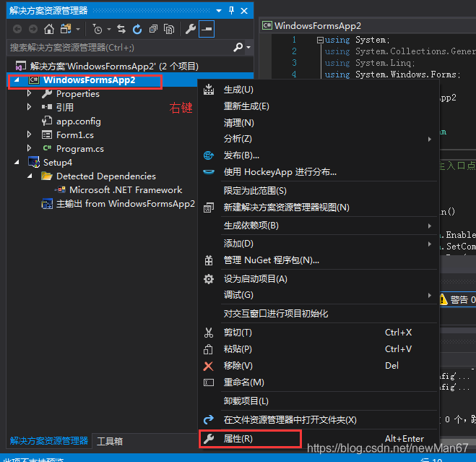Viewport: 476px width, 462px height.
Task: Choose 使用 HockeyApp 进行分布 entry
Action: (x=319, y=172)
